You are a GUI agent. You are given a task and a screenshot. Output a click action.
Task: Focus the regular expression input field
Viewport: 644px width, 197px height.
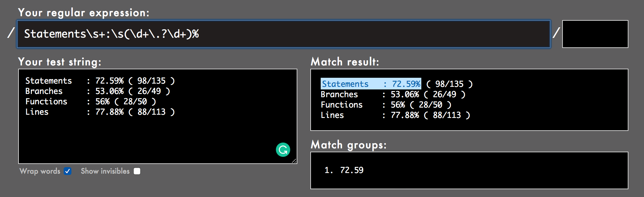[283, 34]
